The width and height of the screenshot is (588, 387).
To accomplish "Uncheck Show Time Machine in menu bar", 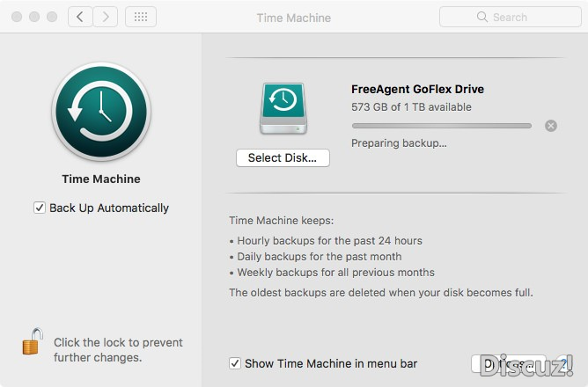I will click(x=235, y=363).
